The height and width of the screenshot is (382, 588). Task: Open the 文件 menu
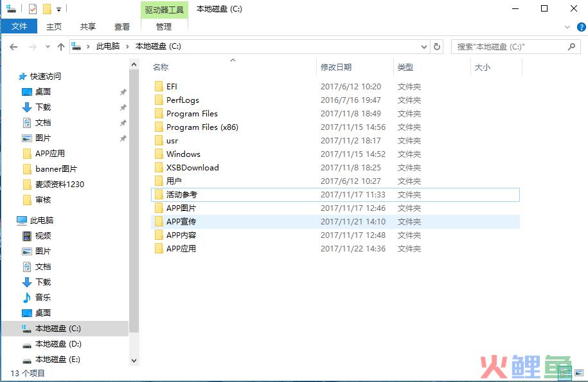point(19,26)
